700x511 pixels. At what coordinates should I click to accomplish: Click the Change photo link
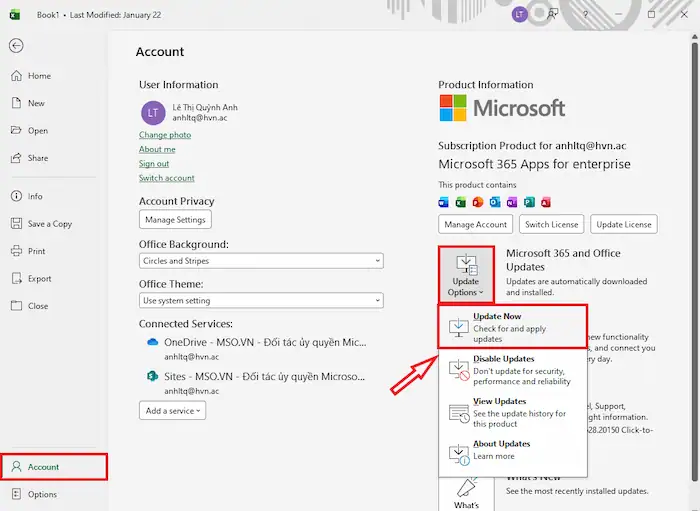pos(165,135)
